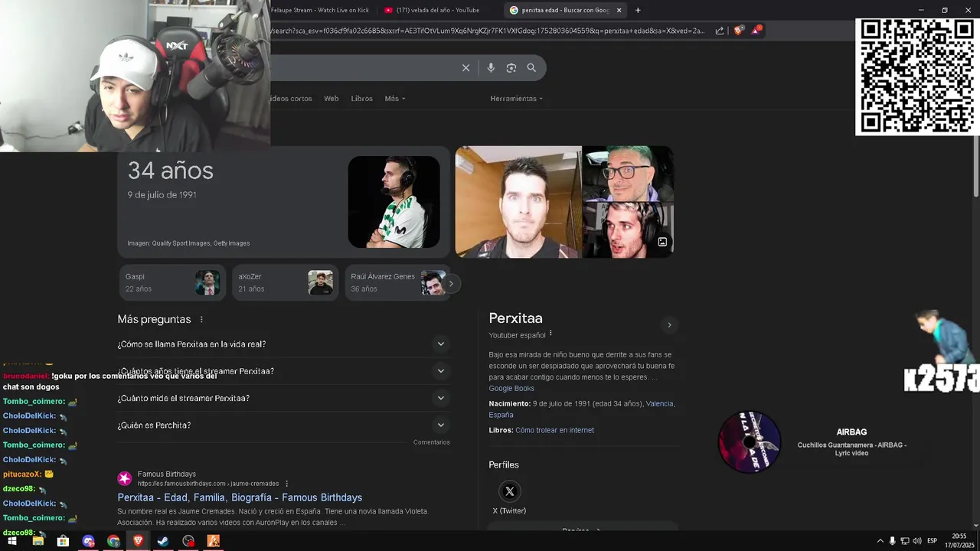980x551 pixels.
Task: Open a new browser tab with plus
Action: 638,10
